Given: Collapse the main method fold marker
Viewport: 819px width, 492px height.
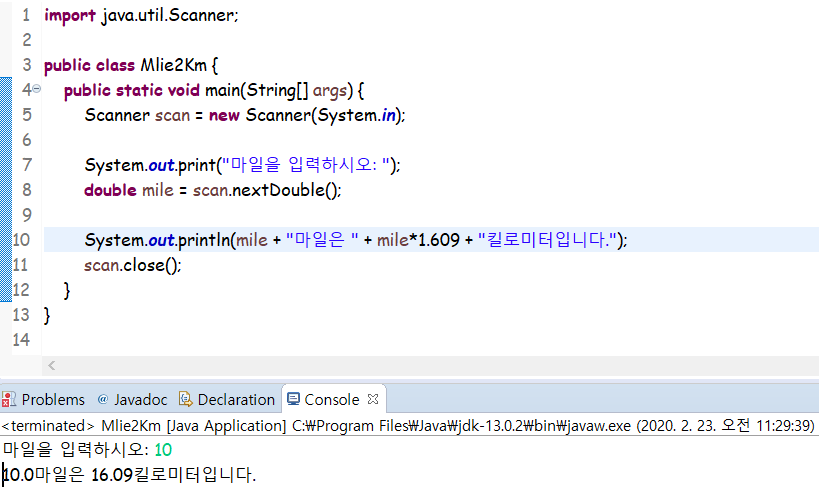Looking at the screenshot, I should [x=37, y=89].
